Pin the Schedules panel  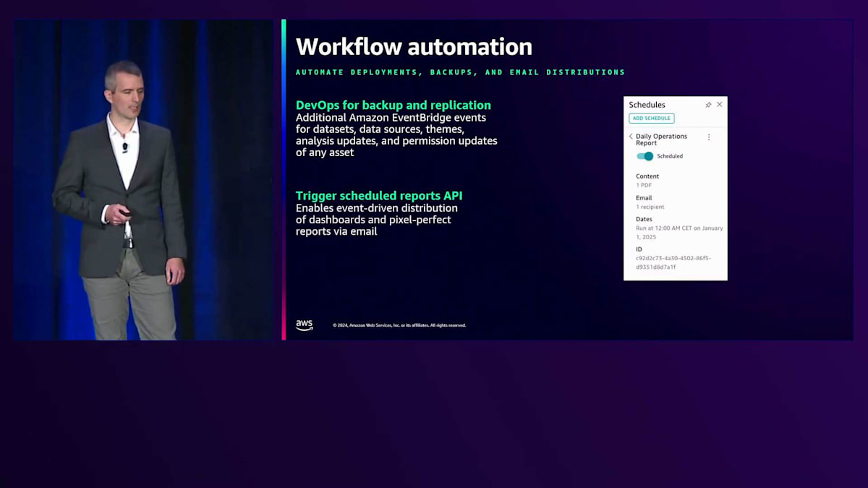tap(708, 105)
